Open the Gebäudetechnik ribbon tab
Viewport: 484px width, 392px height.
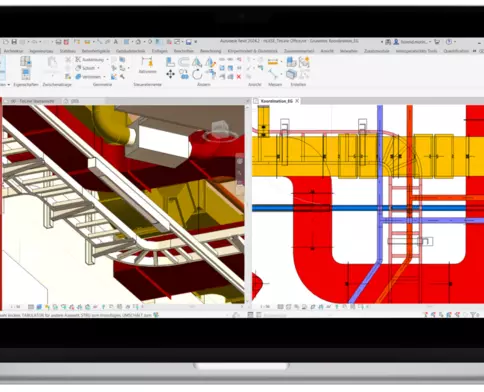pyautogui.click(x=130, y=51)
